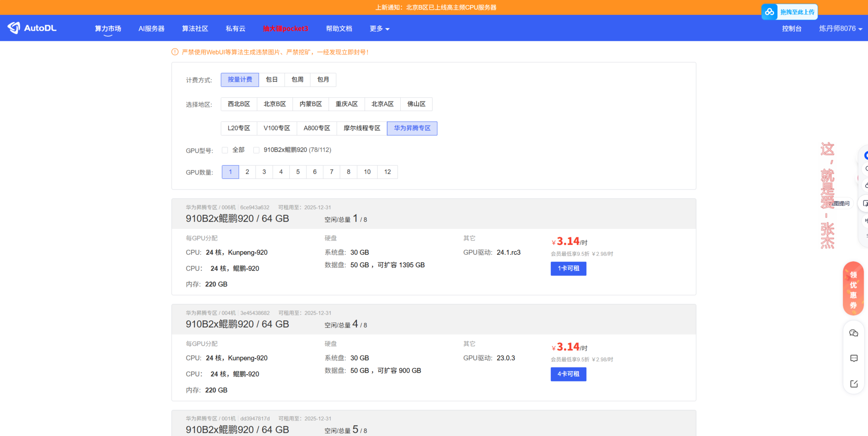Check the 910B2x鲲鹏920 checkbox
Image resolution: width=868 pixels, height=436 pixels.
pyautogui.click(x=256, y=150)
